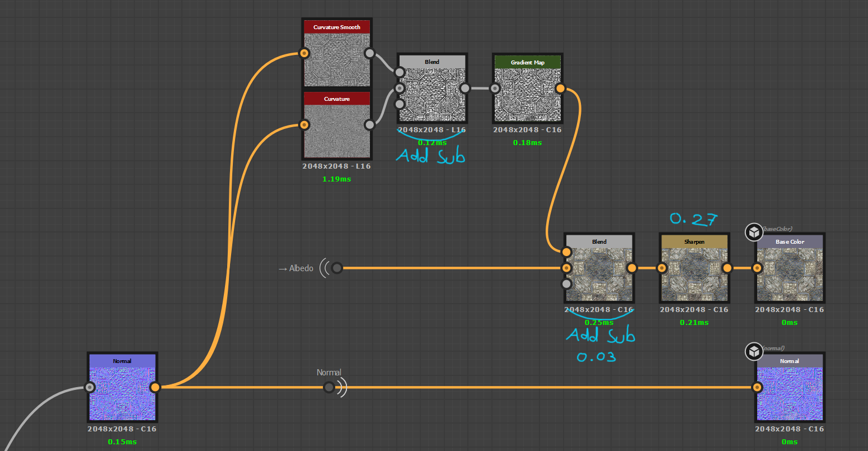Click the 3D cube icon beside Base Color output
Viewport: 868px width, 451px height.
point(754,231)
